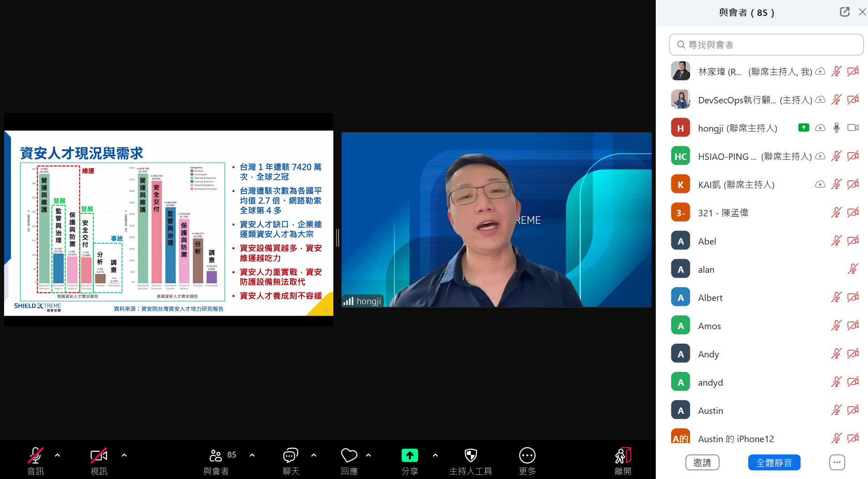Click the Mute All (全體靜音) button
868x479 pixels.
(774, 463)
